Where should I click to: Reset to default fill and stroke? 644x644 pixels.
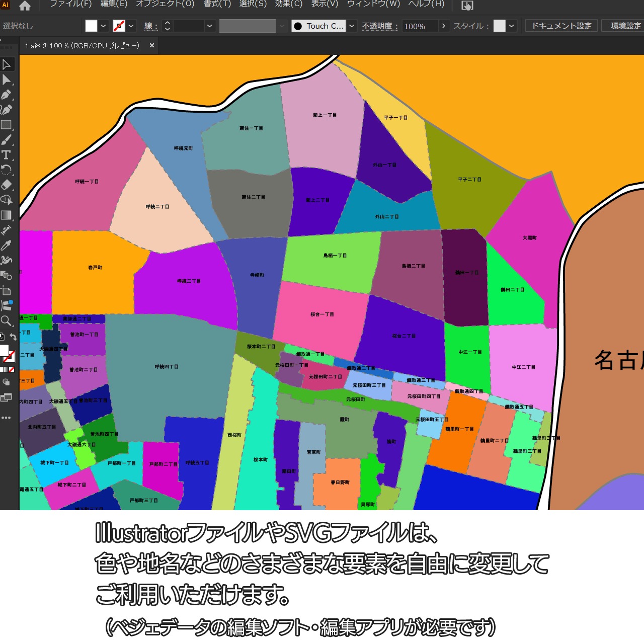pyautogui.click(x=2, y=337)
